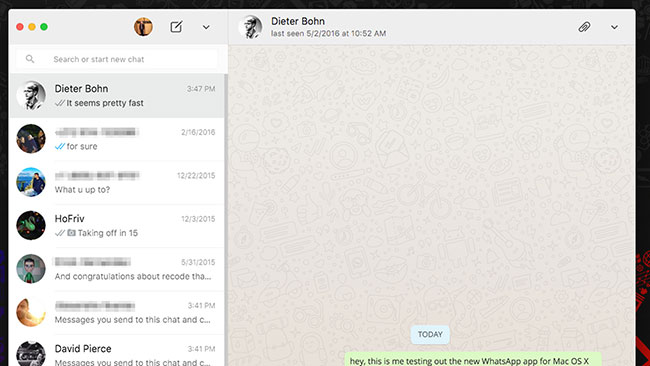Open the sidebar menu chevron beside the compose icon
The width and height of the screenshot is (650, 366).
click(206, 27)
